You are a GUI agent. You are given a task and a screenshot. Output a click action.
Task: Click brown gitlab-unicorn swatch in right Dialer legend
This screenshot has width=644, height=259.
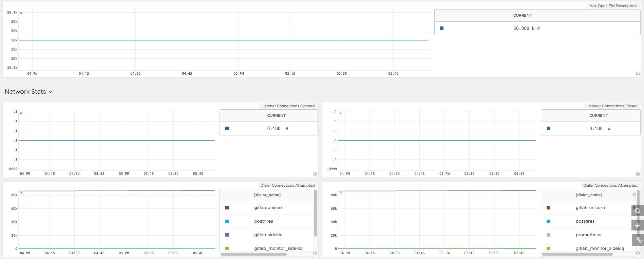548,208
